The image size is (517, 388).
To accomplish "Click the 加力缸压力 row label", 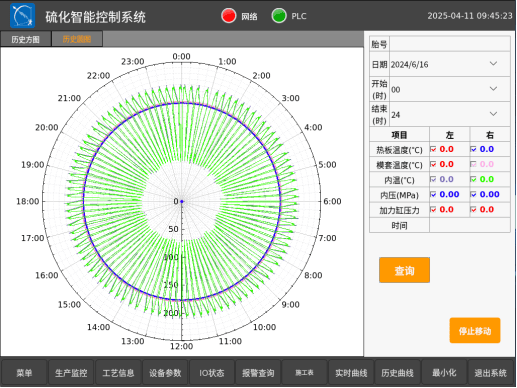I will [399, 210].
